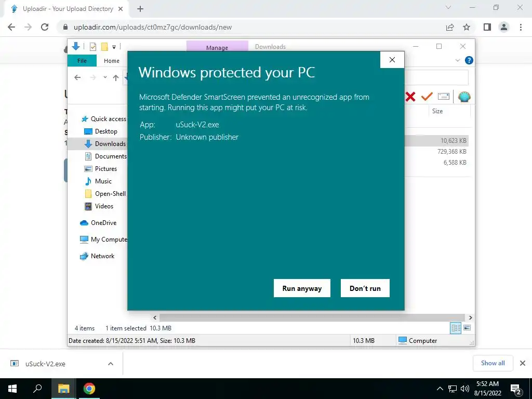Screen dimensions: 532x399
Task: Select Network in navigation pane
Action: (97, 256)
